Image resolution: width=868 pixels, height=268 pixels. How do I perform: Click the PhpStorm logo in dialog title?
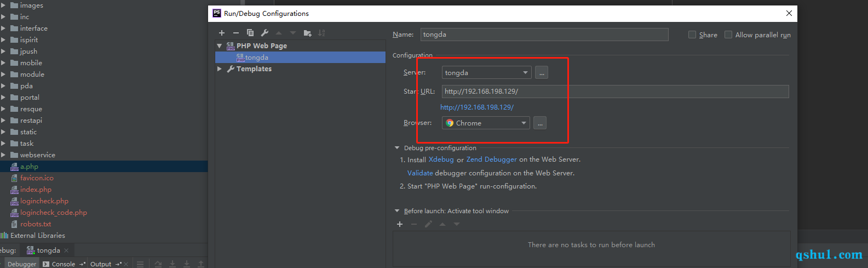click(x=217, y=13)
